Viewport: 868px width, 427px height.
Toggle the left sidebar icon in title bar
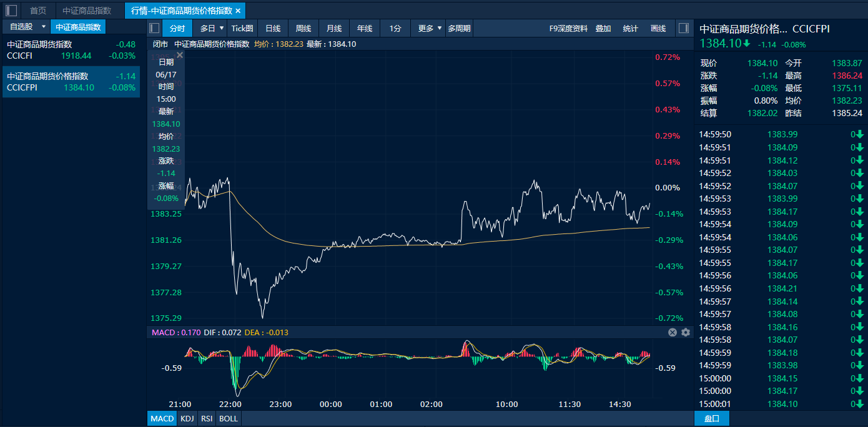click(x=11, y=10)
